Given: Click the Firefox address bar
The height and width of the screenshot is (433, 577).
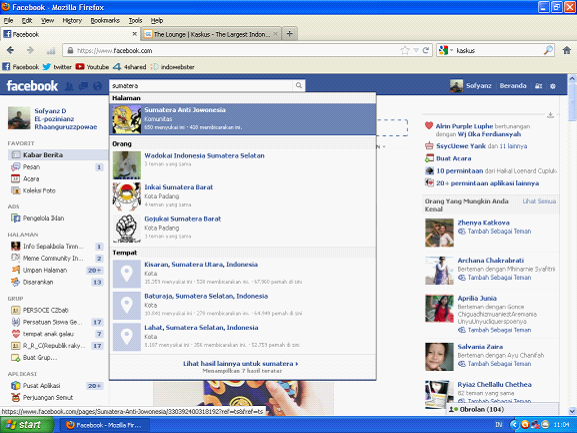Looking at the screenshot, I should click(x=236, y=50).
